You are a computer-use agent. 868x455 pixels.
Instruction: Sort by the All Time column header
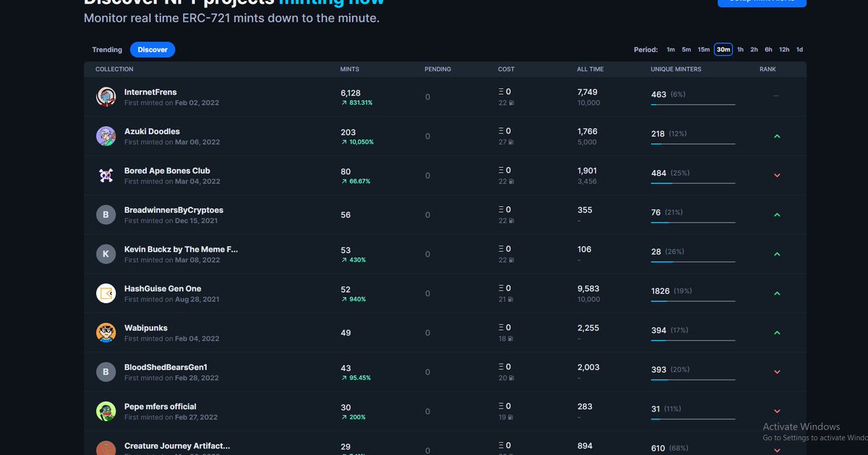(590, 69)
